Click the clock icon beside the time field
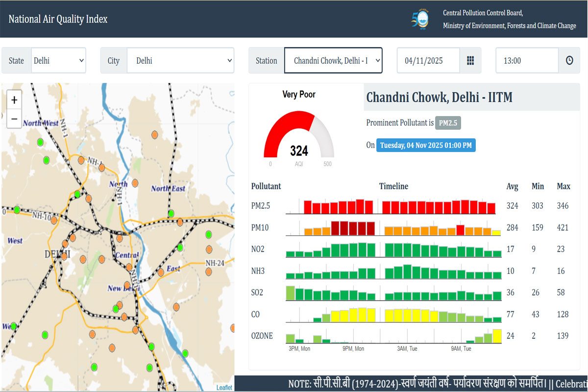The width and height of the screenshot is (588, 392). pyautogui.click(x=569, y=60)
